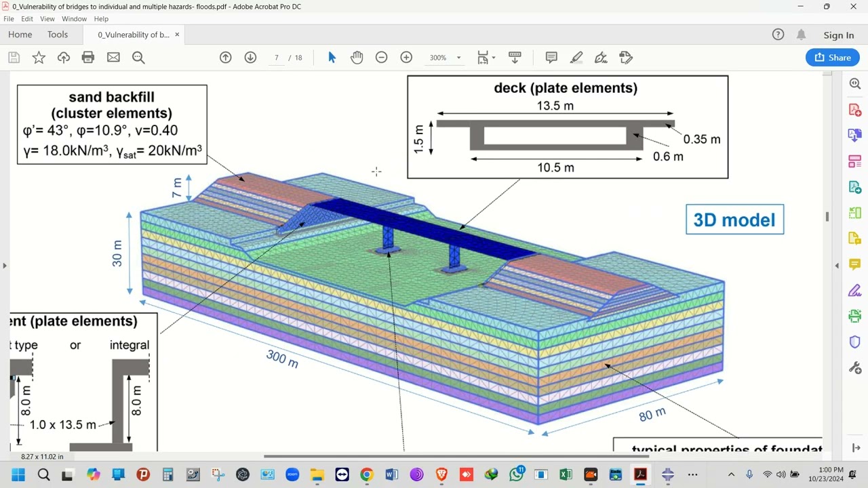The image size is (868, 488).
Task: Upload the file to cloud storage
Action: [64, 58]
